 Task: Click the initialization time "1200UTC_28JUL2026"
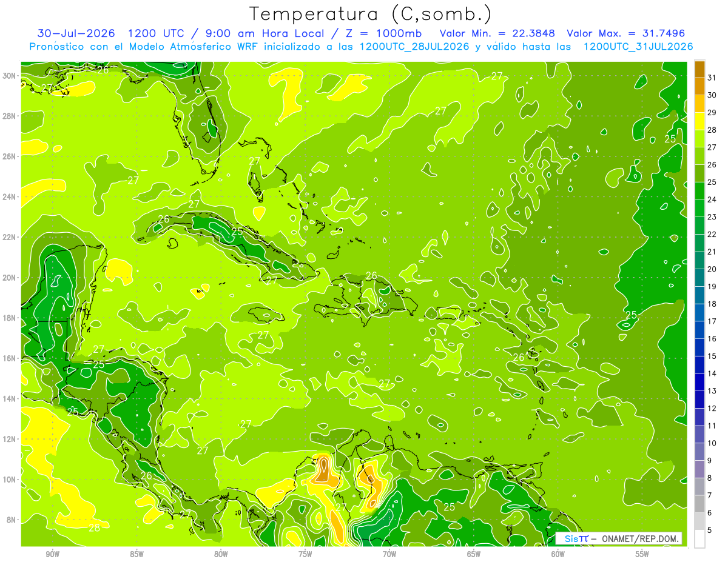[x=414, y=47]
